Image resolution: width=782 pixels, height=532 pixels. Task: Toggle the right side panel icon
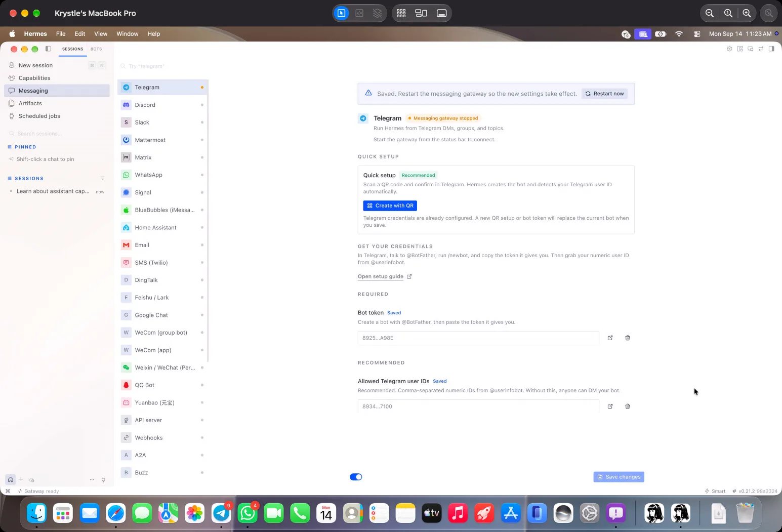[771, 49]
